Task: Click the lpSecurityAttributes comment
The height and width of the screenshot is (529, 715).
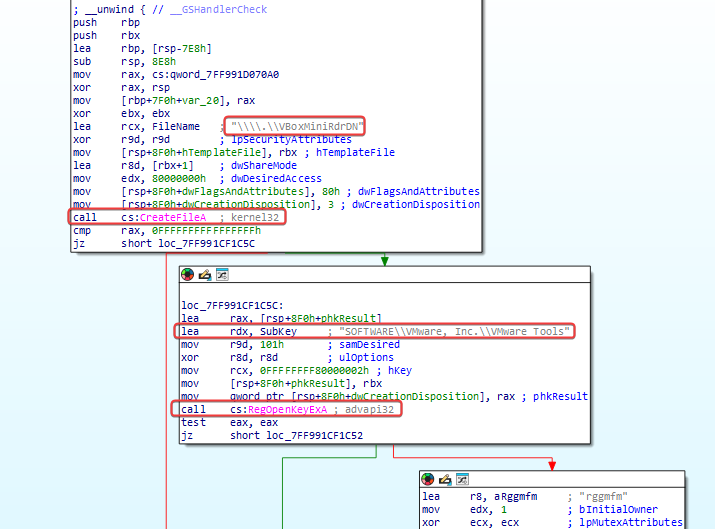Action: click(x=291, y=139)
